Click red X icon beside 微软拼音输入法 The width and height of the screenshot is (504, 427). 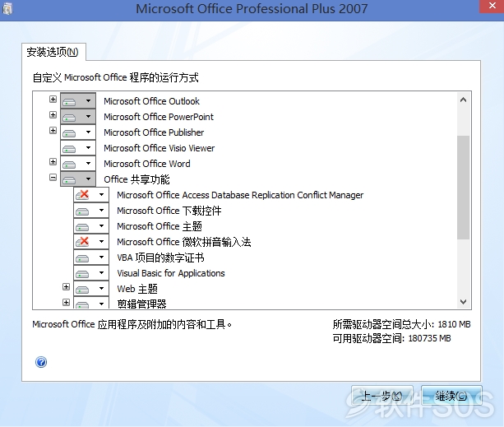pyautogui.click(x=82, y=242)
